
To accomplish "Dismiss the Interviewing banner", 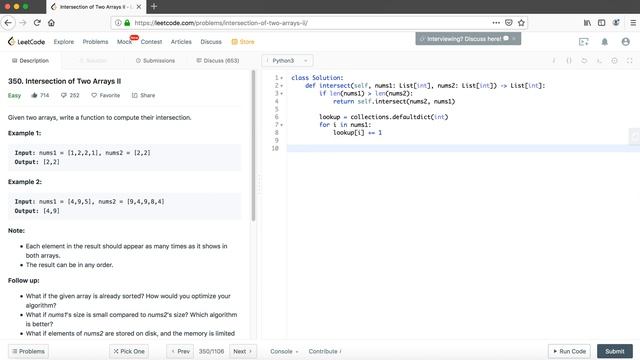I will tap(514, 39).
